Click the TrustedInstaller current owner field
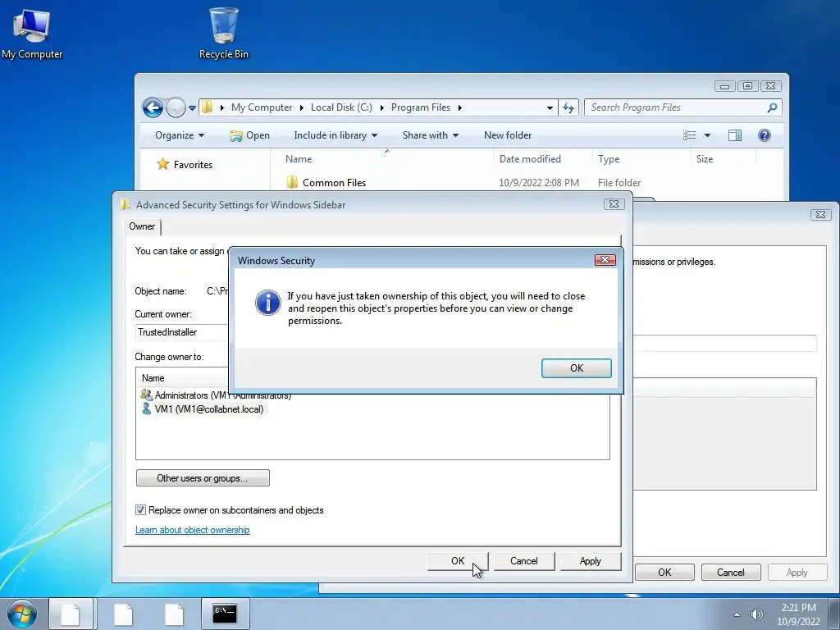Screen dimensions: 840x630 pos(182,332)
